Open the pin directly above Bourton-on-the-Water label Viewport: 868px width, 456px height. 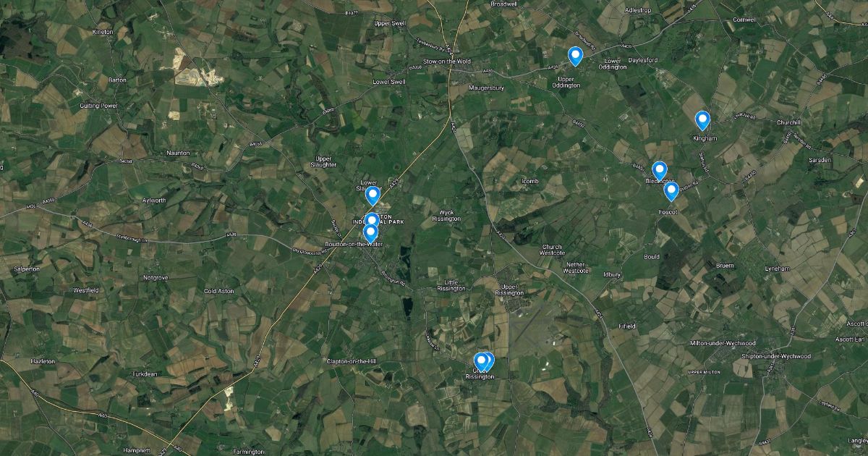pos(370,233)
